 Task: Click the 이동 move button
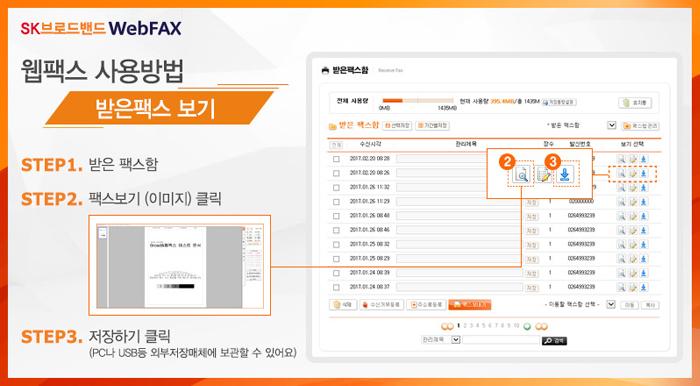(x=629, y=305)
